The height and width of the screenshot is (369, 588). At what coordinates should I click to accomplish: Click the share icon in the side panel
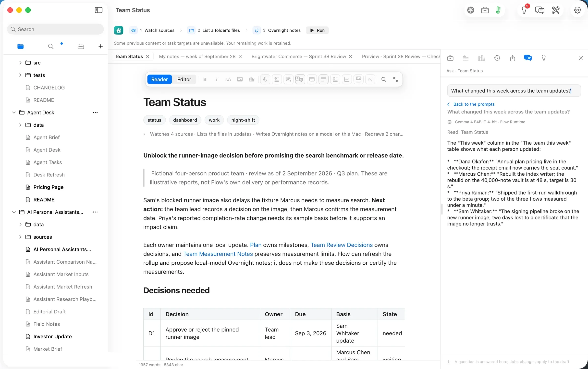point(513,58)
